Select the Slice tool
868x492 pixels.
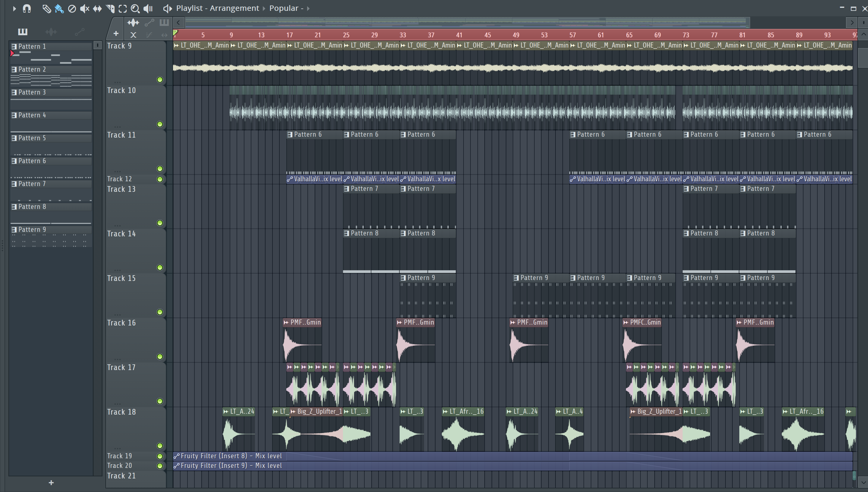click(110, 8)
